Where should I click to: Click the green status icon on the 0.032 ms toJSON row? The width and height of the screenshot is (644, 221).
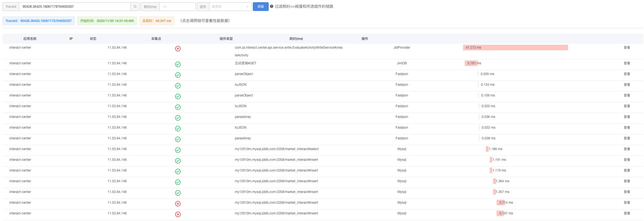coord(178,129)
